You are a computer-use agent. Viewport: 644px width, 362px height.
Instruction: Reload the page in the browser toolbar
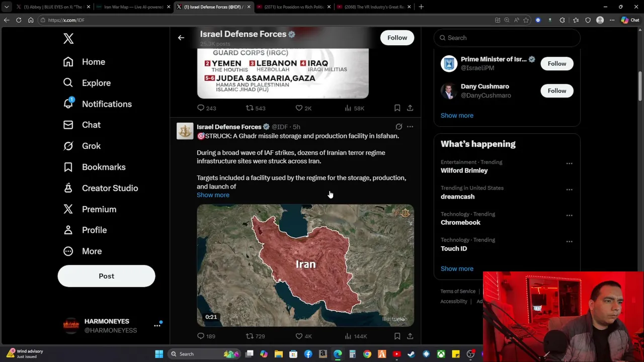click(19, 20)
